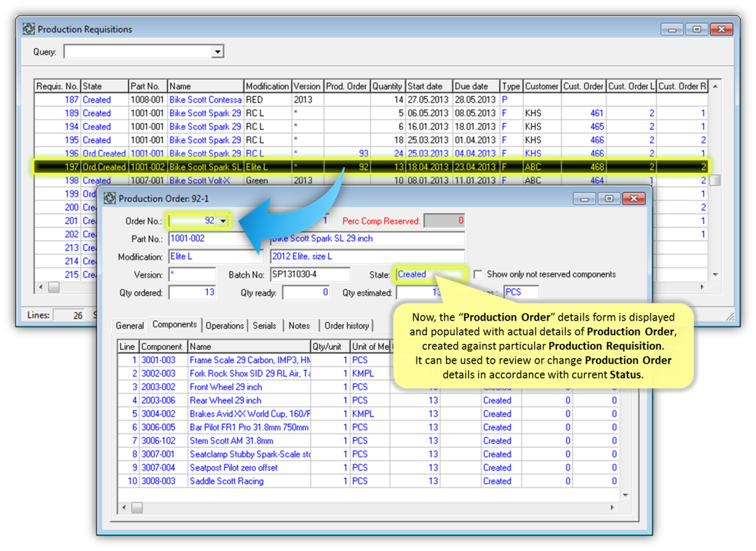Select component 3002-003 Fork Rock Shox
Viewport: 756px width, 551px height.
pyautogui.click(x=368, y=374)
